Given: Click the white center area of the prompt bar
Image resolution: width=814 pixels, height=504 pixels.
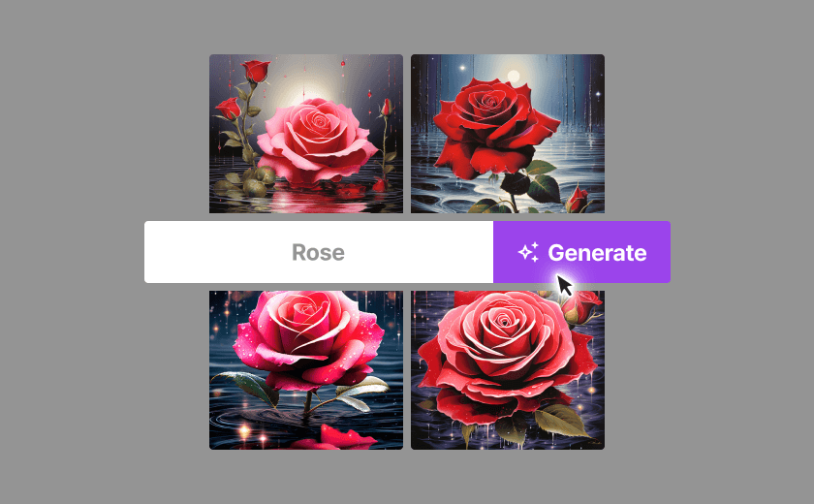Looking at the screenshot, I should pyautogui.click(x=319, y=252).
